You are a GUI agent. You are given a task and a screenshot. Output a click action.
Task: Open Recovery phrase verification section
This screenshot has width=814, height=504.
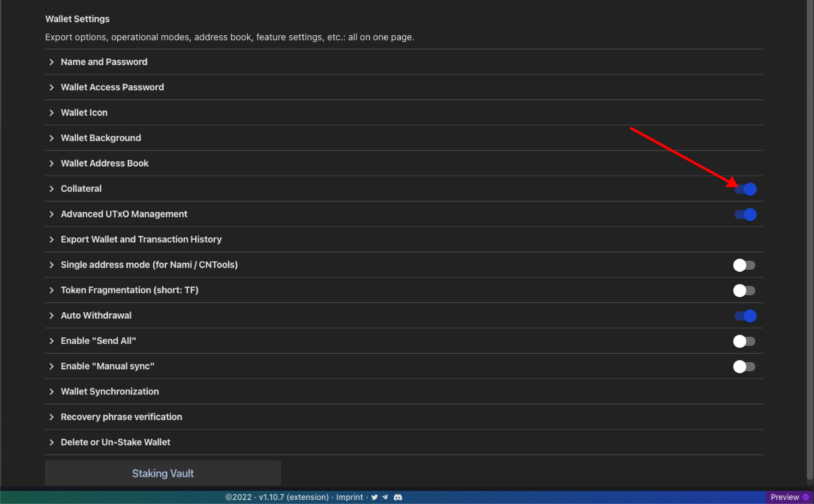tap(121, 417)
